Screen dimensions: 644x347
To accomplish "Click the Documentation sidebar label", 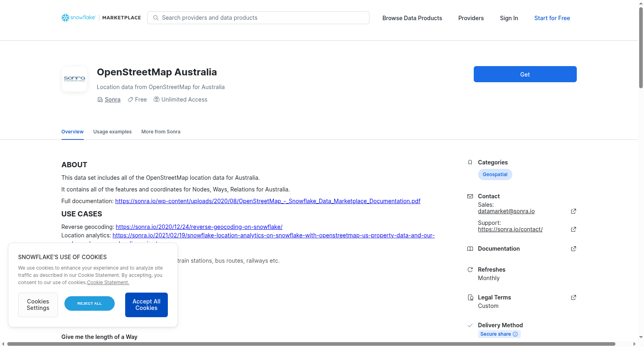I will [x=499, y=249].
